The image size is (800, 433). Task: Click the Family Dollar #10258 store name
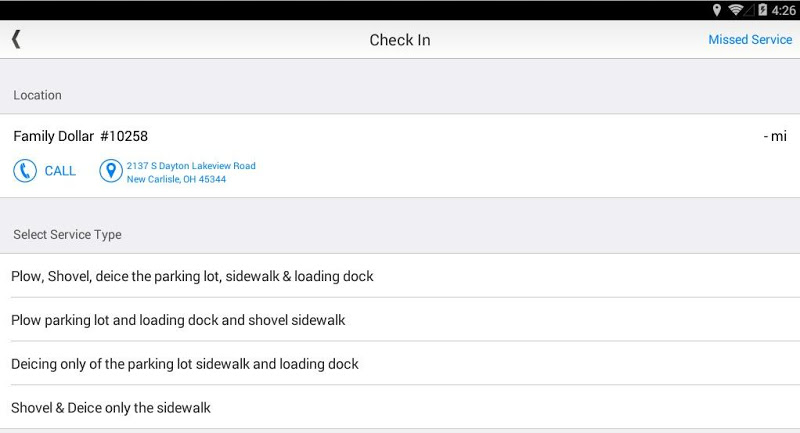pos(80,136)
